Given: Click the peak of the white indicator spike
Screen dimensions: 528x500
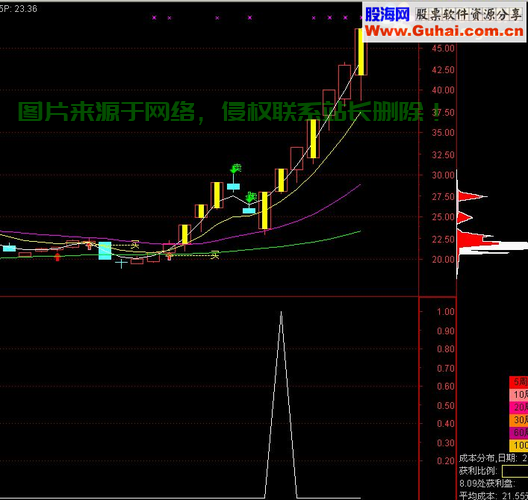Looking at the screenshot, I should (x=281, y=313).
